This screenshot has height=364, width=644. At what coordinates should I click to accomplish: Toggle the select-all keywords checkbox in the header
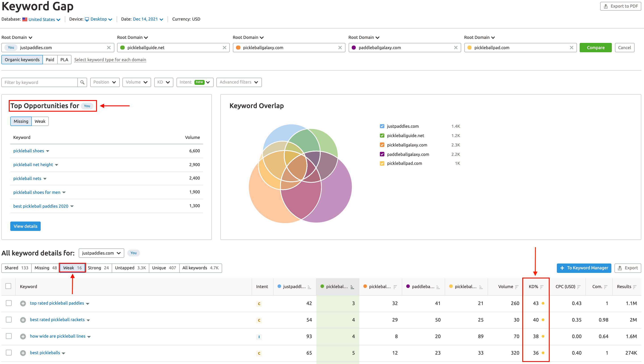point(8,286)
